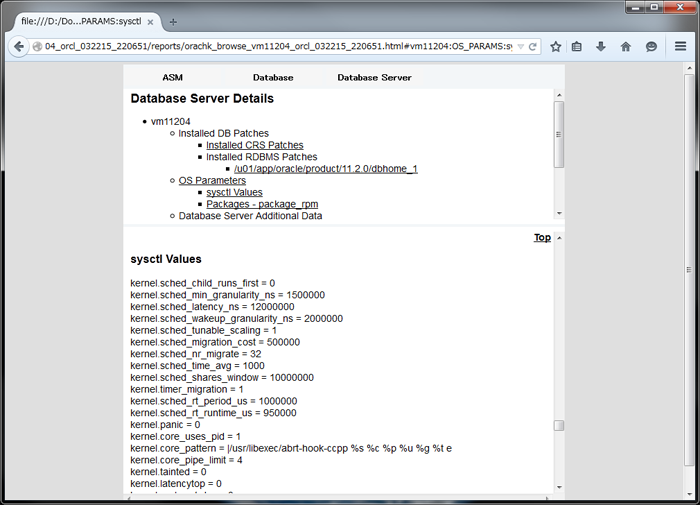Follow the OS Parameters link
The image size is (700, 505).
tap(212, 180)
